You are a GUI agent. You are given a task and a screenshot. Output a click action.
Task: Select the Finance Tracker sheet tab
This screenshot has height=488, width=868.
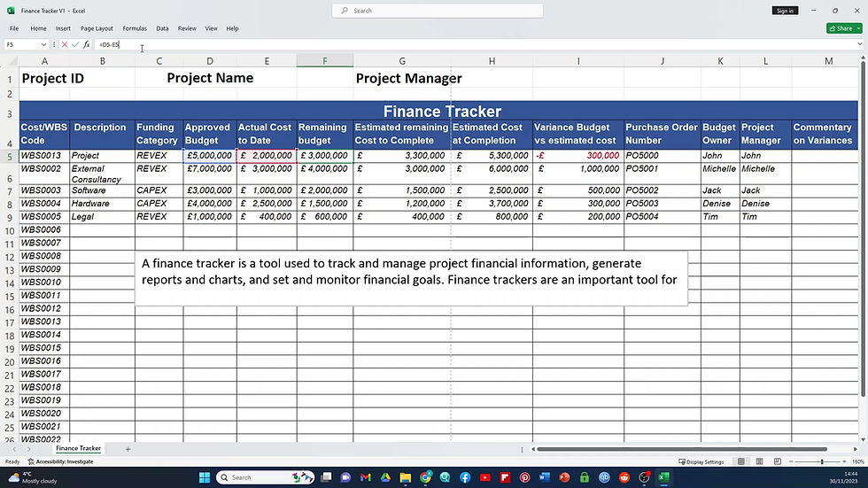pyautogui.click(x=78, y=449)
